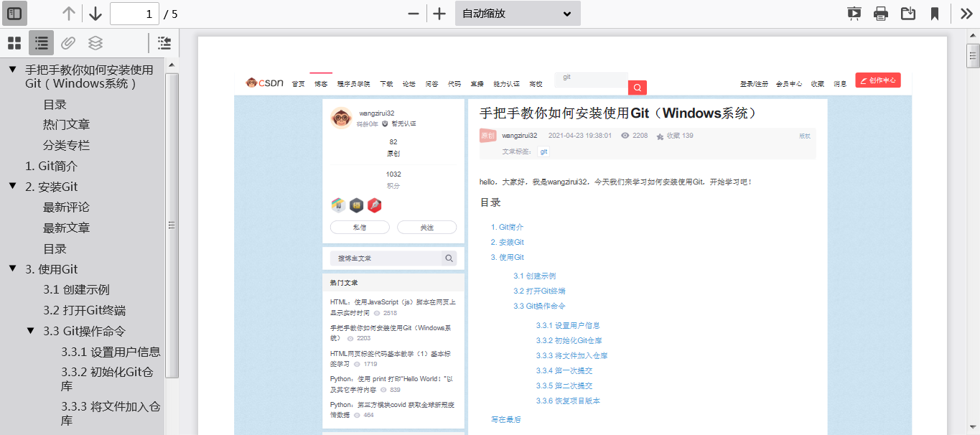Viewport: 980px width, 435px height.
Task: Collapse the 2. 安装Git outline node
Action: click(x=12, y=186)
